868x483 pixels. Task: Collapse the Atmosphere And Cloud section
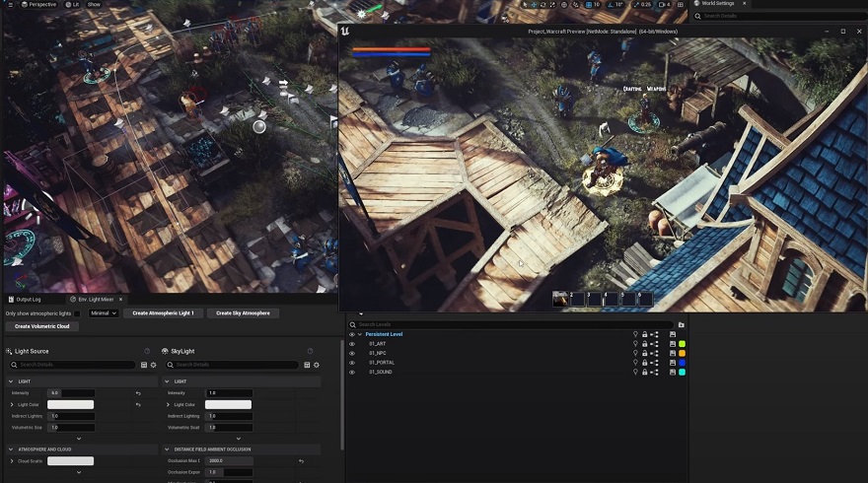click(x=11, y=449)
